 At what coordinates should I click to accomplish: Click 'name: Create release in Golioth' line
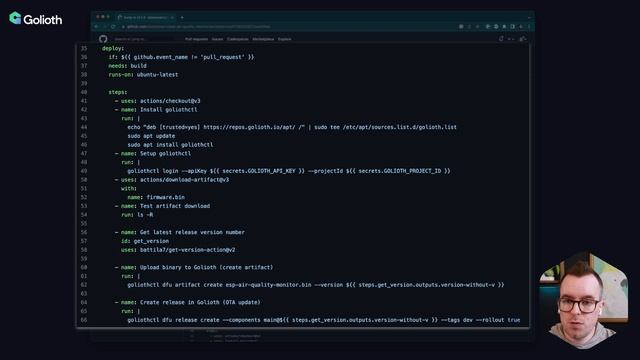(x=187, y=302)
